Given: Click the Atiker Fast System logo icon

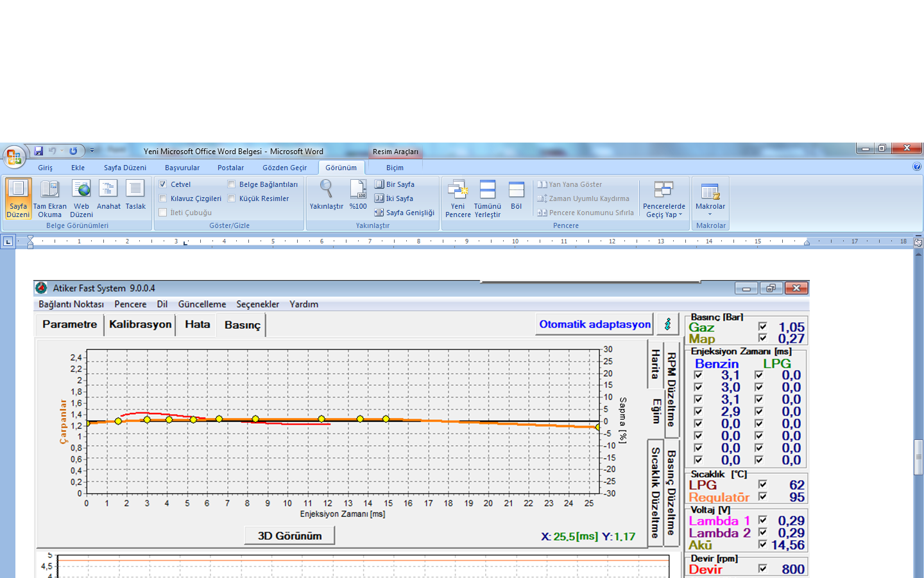Looking at the screenshot, I should (x=41, y=288).
